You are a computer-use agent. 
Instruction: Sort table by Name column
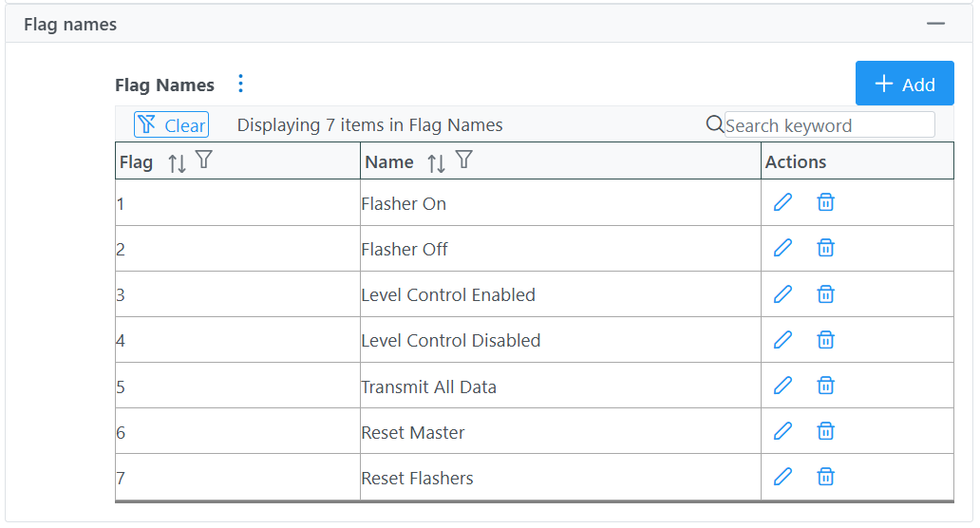coord(436,163)
